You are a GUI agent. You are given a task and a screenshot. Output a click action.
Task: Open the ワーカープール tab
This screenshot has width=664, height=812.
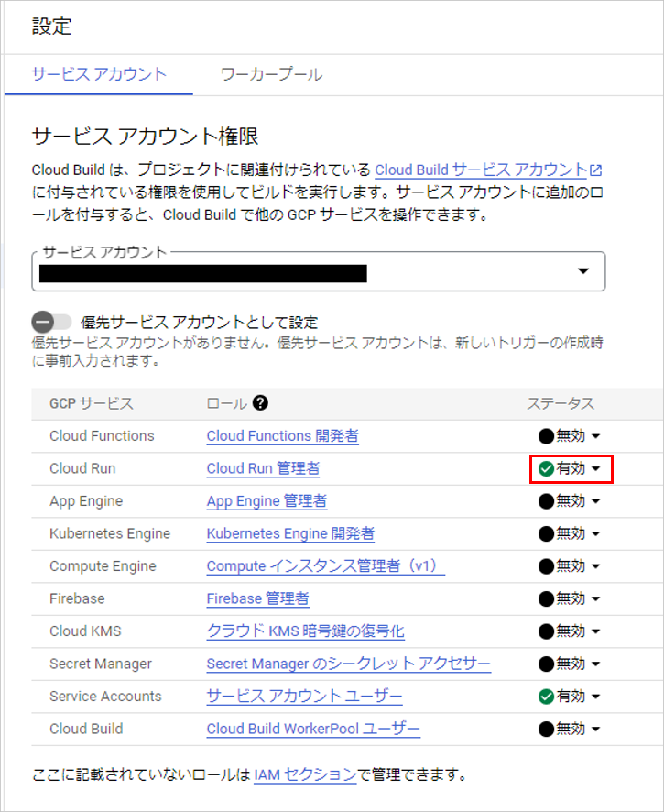[x=272, y=74]
